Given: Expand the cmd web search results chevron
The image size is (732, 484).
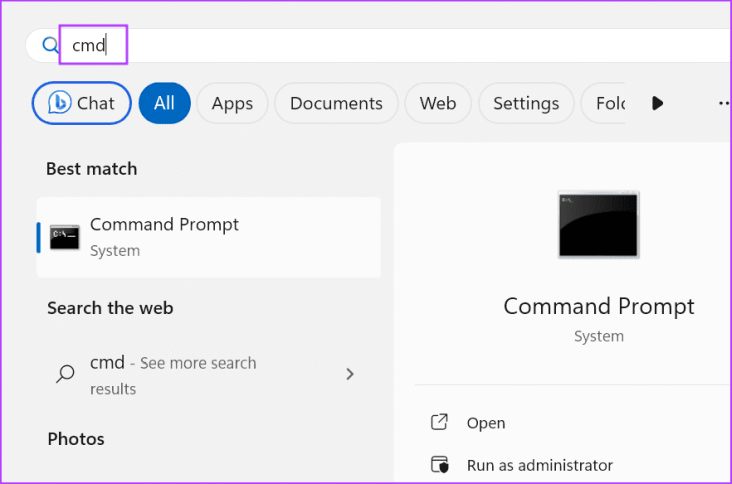Looking at the screenshot, I should click(x=349, y=374).
